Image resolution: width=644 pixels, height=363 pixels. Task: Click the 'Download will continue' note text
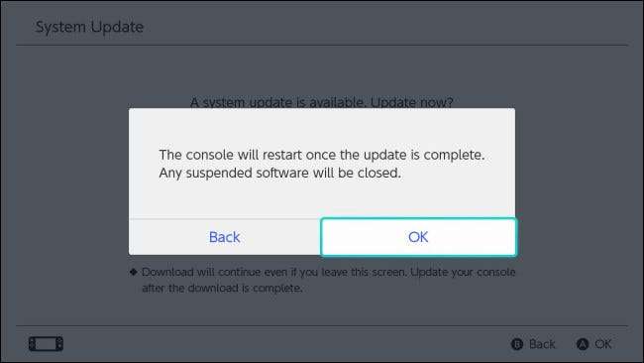[x=328, y=272]
